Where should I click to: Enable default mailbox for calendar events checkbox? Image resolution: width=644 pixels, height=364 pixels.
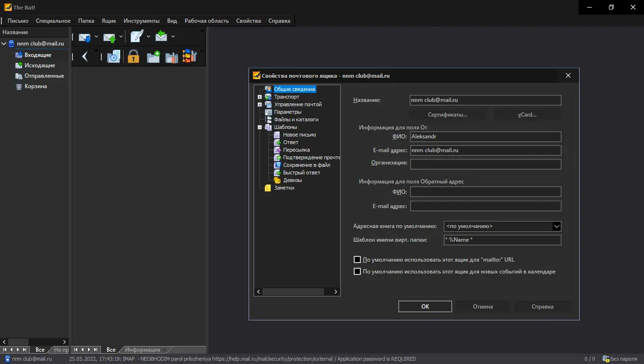tap(358, 272)
